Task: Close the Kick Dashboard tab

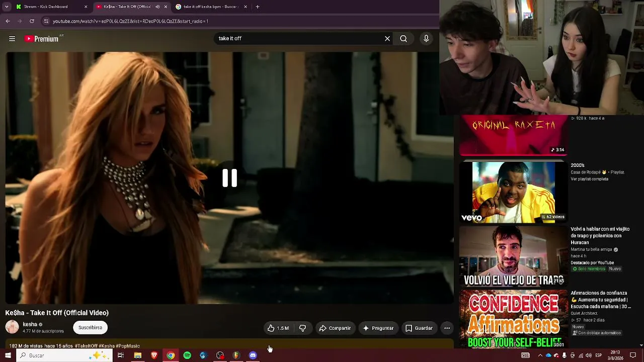Action: [86, 7]
